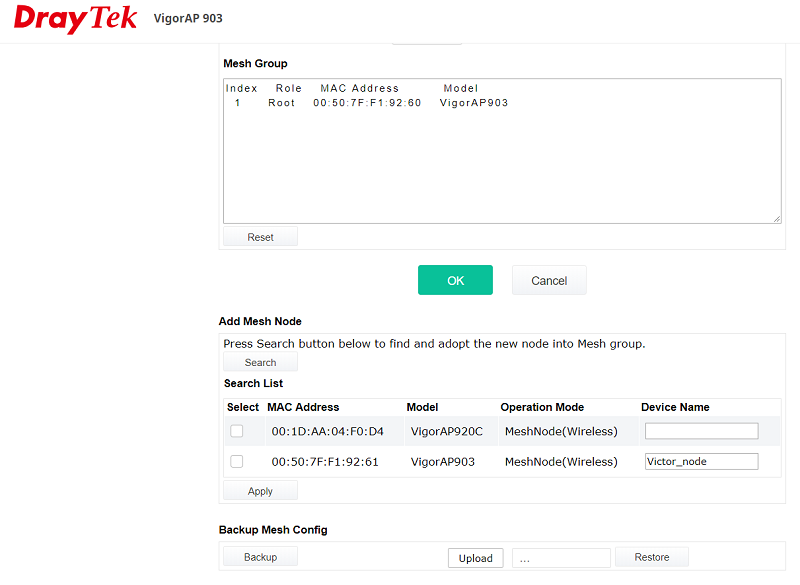This screenshot has height=585, width=800.
Task: Click the file path field next to Upload
Action: click(561, 558)
